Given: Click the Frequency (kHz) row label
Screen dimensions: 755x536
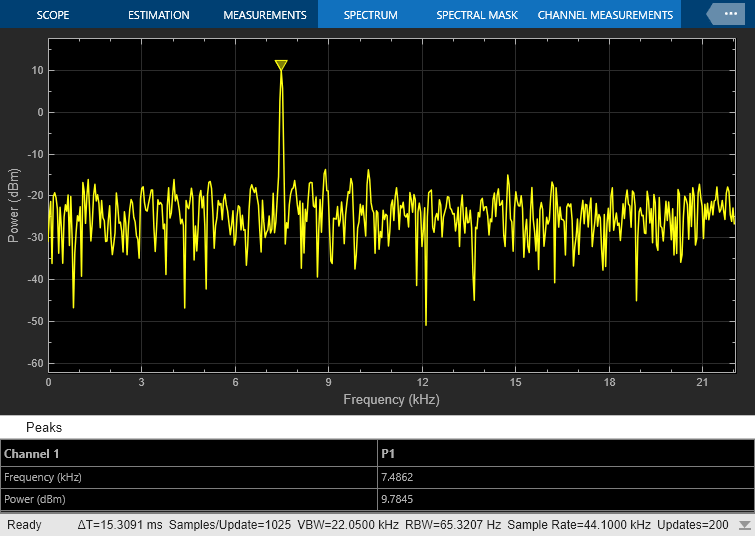Looking at the screenshot, I should pyautogui.click(x=43, y=477).
